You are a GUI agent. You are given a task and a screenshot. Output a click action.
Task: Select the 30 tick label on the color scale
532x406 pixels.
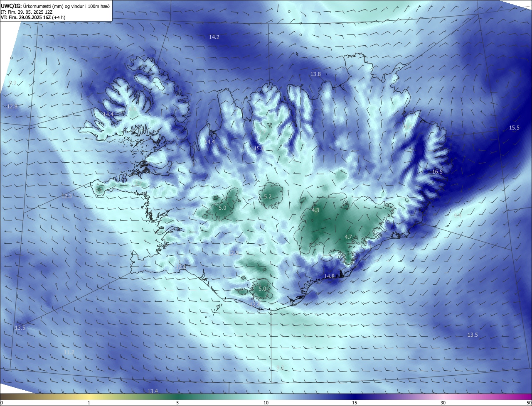click(x=443, y=403)
